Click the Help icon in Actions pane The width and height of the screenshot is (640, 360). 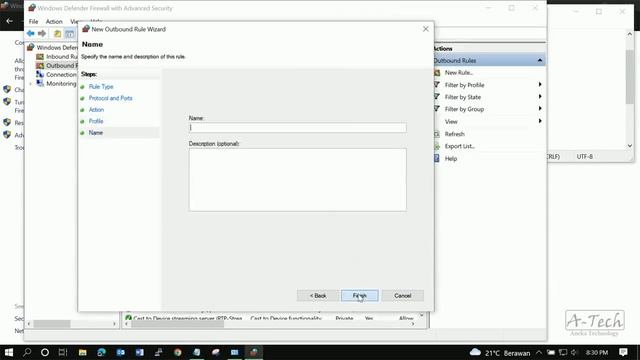click(437, 158)
